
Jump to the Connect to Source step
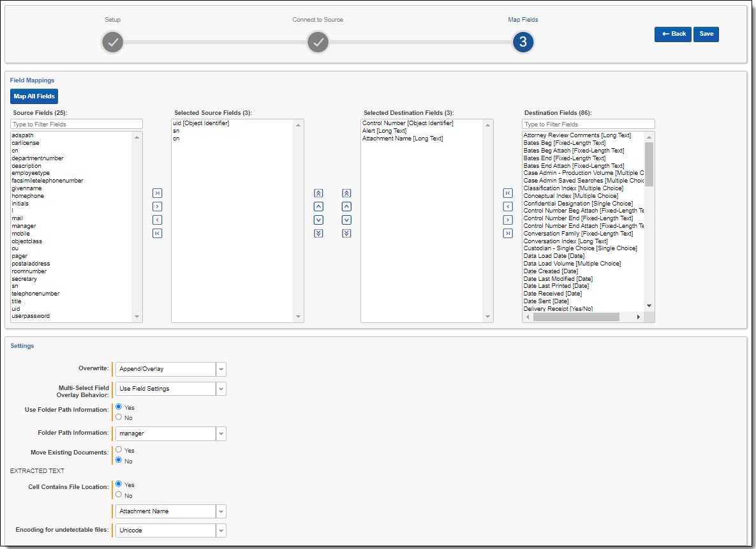pos(318,43)
